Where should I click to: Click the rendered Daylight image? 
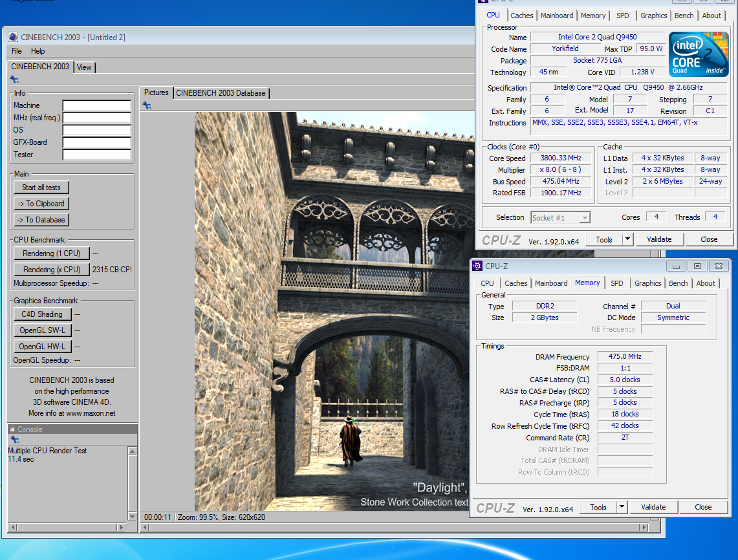tap(334, 311)
